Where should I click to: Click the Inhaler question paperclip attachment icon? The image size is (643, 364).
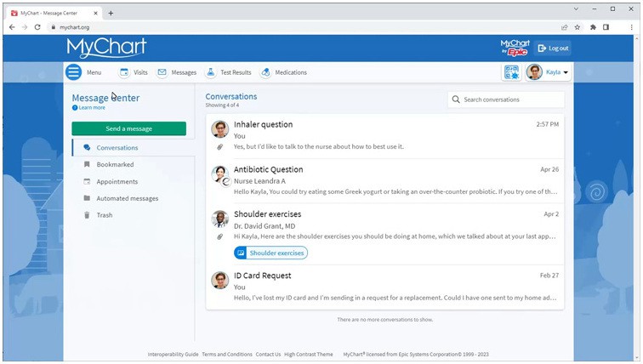219,147
